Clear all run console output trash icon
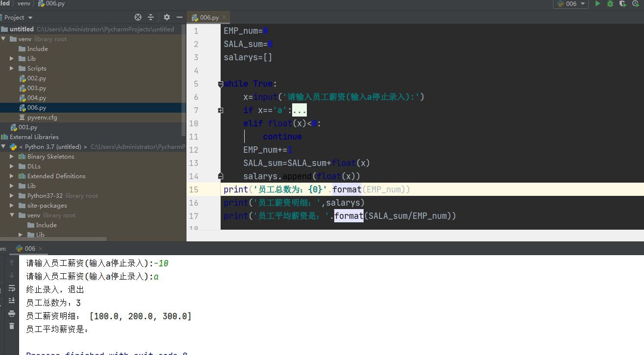644x355 pixels. (12, 326)
